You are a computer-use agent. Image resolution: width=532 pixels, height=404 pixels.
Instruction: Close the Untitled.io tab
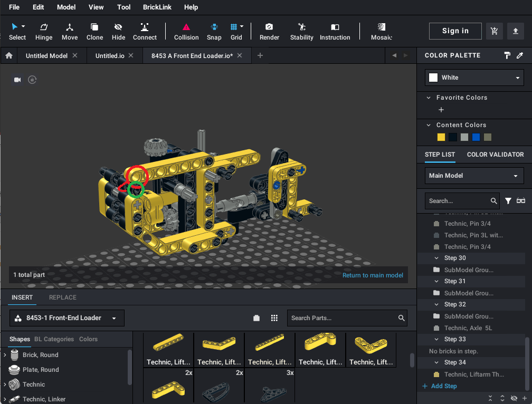click(x=131, y=55)
